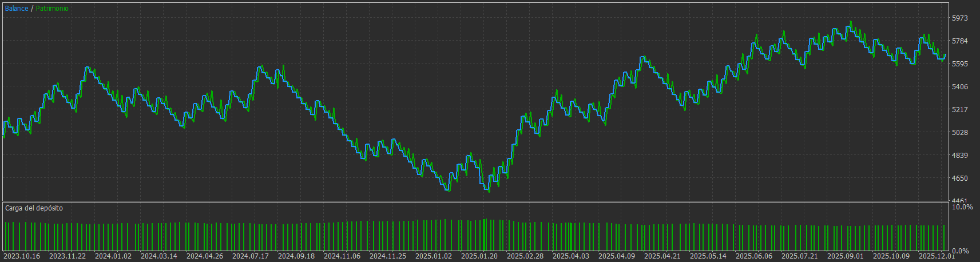This screenshot has width=980, height=262.
Task: Click the 2025.04.21 date label
Action: [662, 256]
